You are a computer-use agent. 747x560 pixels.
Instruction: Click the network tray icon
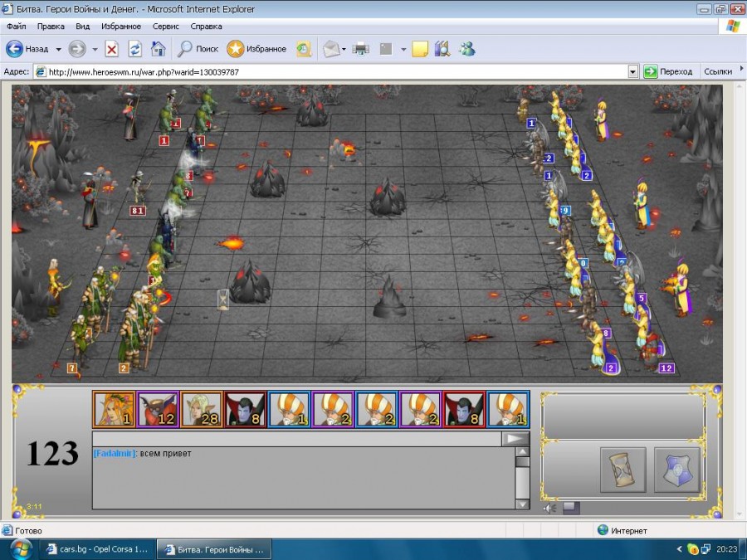pos(705,549)
